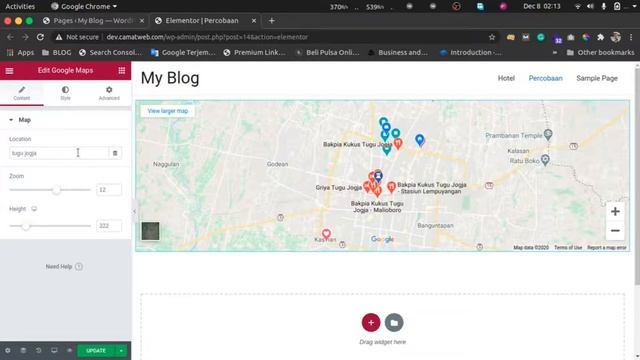This screenshot has height=360, width=640.
Task: Click the blue pin east of Tugu cluster
Action: [419, 140]
